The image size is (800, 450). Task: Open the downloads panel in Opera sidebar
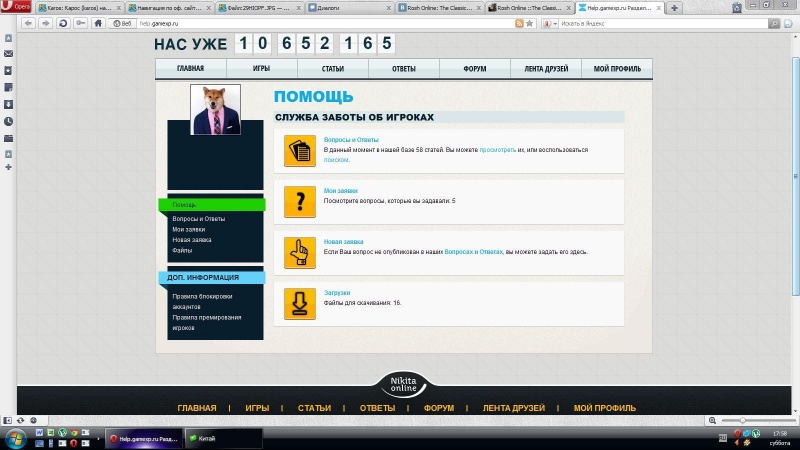[8, 104]
